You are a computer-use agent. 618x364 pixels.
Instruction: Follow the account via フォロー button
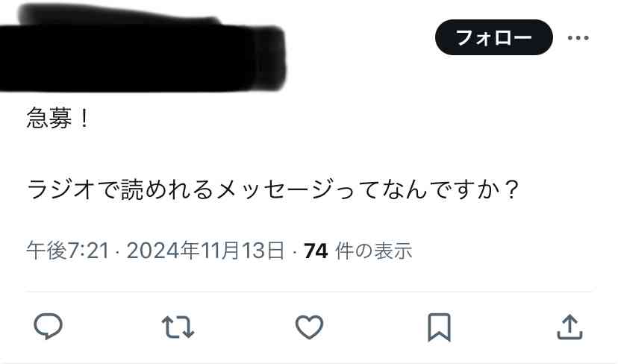(x=494, y=37)
